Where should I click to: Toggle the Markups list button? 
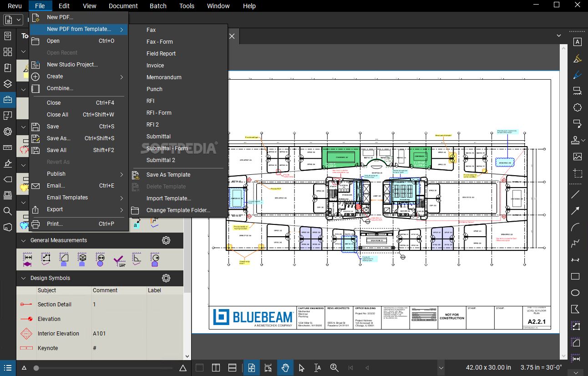coord(8,368)
